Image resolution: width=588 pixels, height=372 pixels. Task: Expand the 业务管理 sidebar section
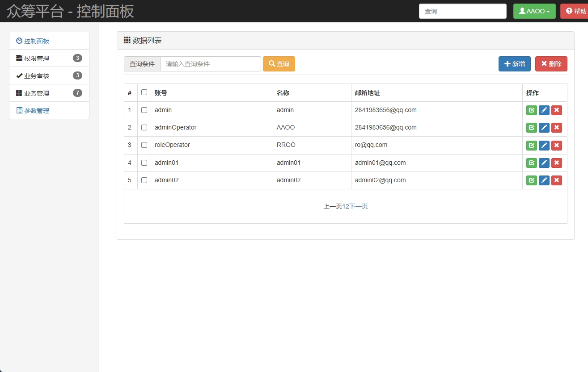click(x=49, y=93)
